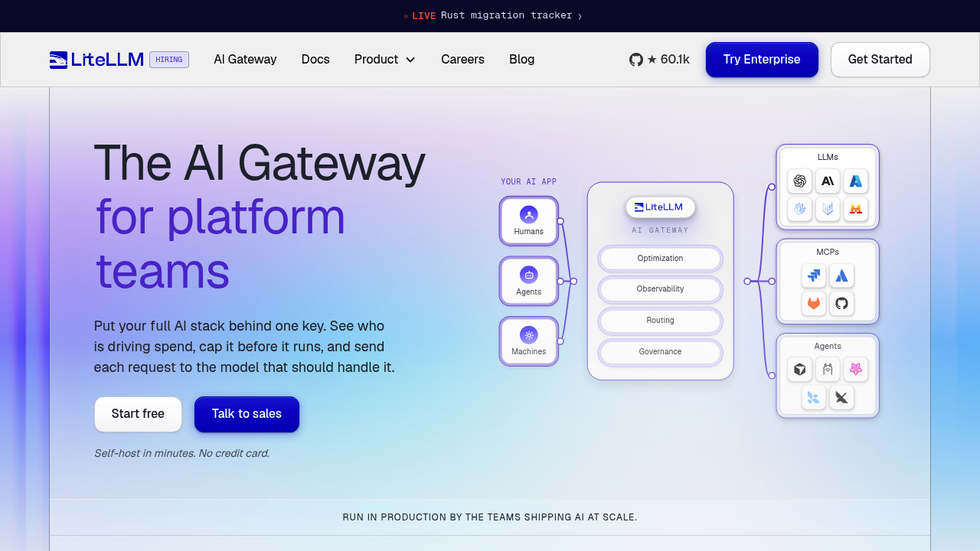Click the "Self-host in minutes. No credit card." text
The height and width of the screenshot is (551, 980).
click(181, 453)
